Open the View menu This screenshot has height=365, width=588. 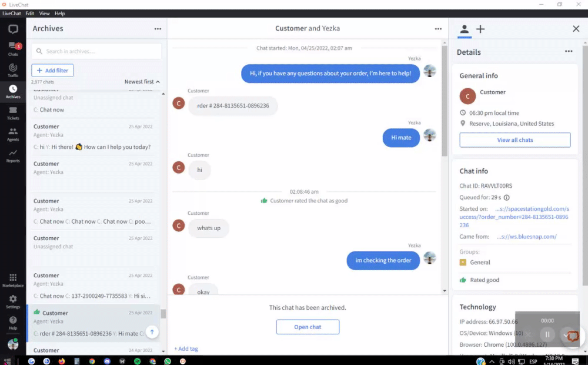(x=44, y=14)
